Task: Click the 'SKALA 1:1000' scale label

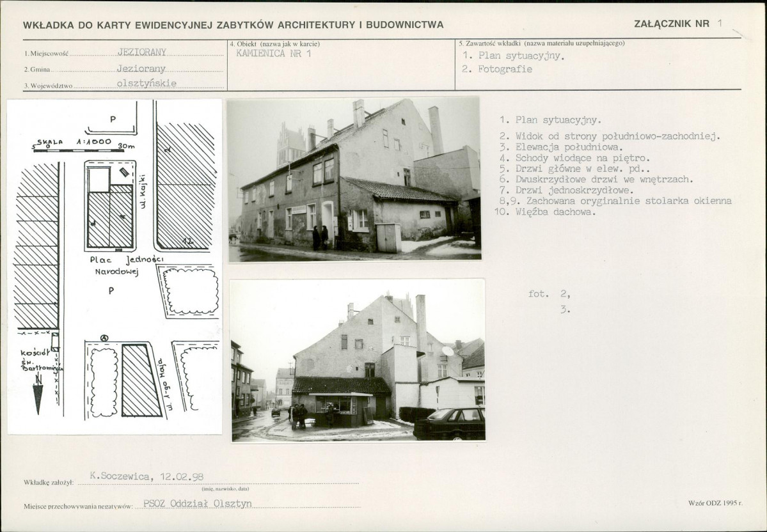Action: tap(74, 142)
